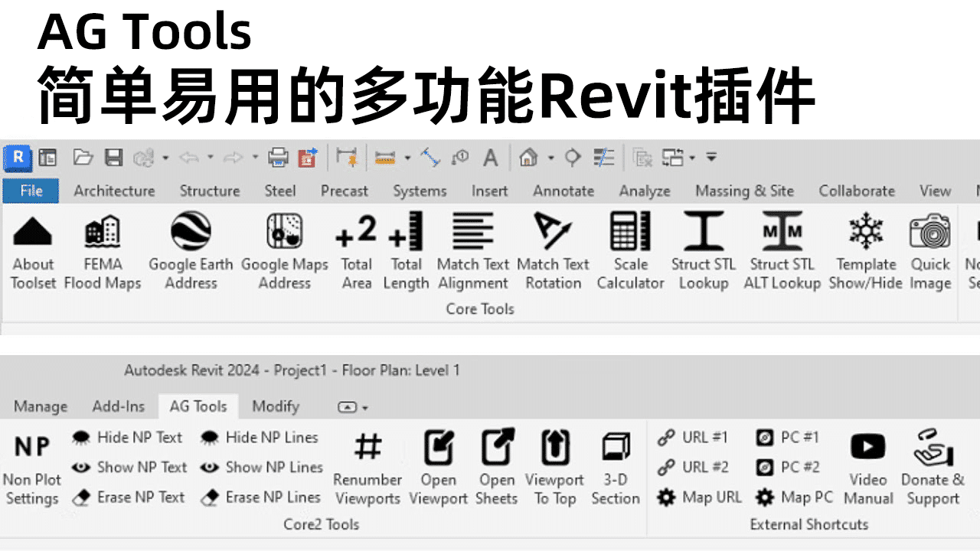Click the Save disk icon
Image resolution: width=980 pixels, height=551 pixels.
[113, 158]
